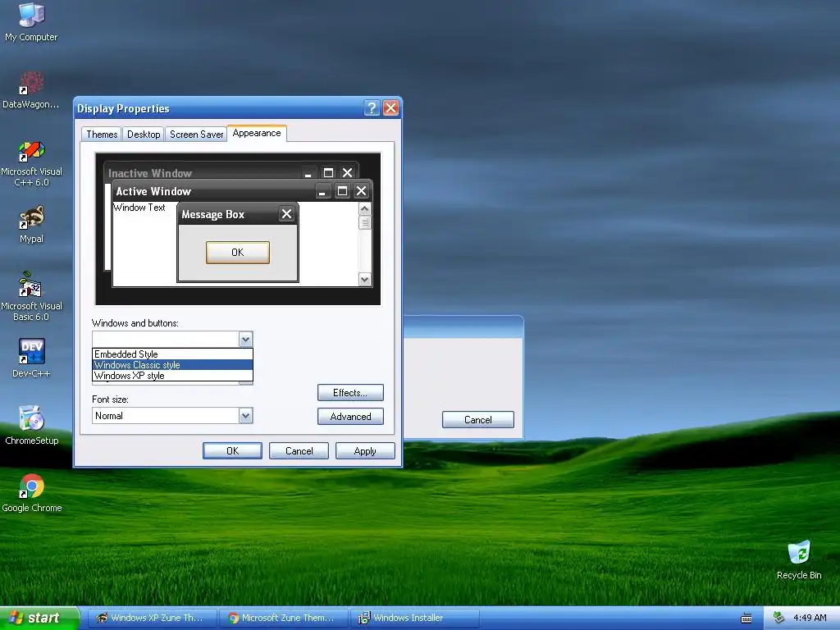Select the Google Chrome desktop shortcut
The width and height of the screenshot is (840, 630).
click(x=31, y=493)
